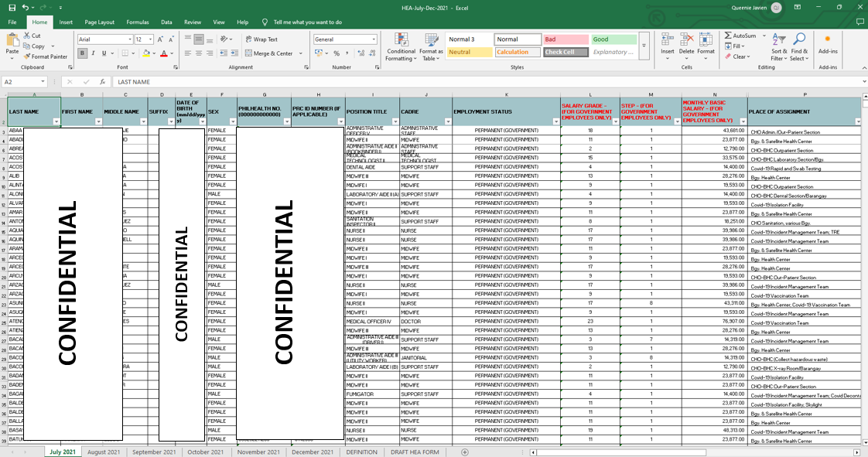Open the August 2021 sheet tab

click(x=104, y=452)
